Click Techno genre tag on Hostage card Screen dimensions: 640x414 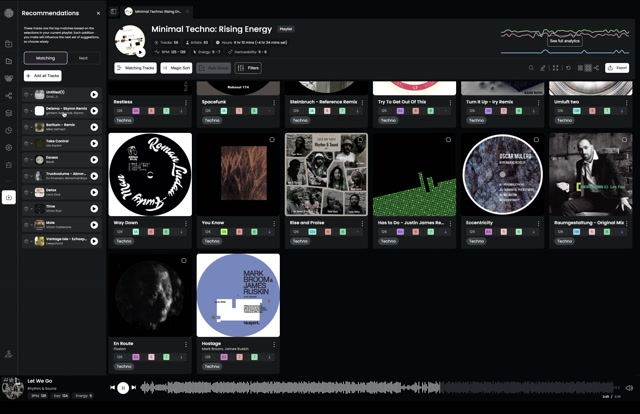[212, 367]
